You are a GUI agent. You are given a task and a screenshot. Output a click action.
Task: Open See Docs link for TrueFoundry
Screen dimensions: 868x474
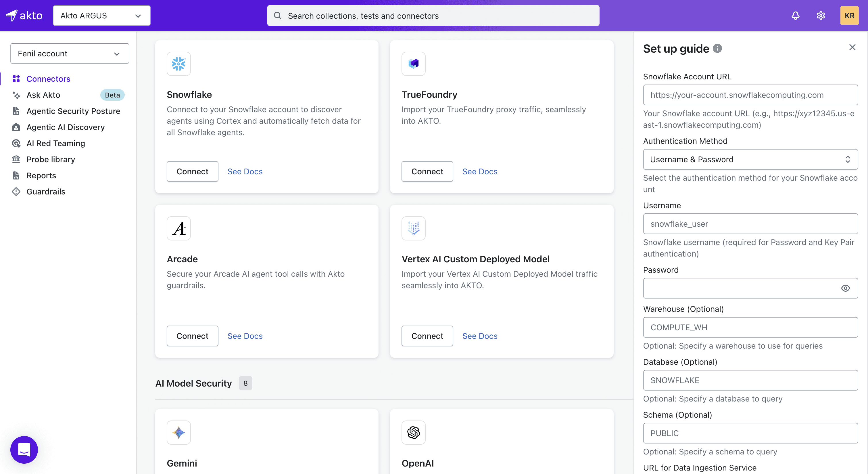click(479, 171)
